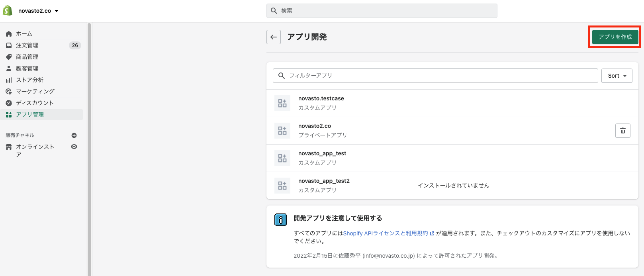This screenshot has width=644, height=276.
Task: Click the top 検索 search field
Action: pos(382,11)
